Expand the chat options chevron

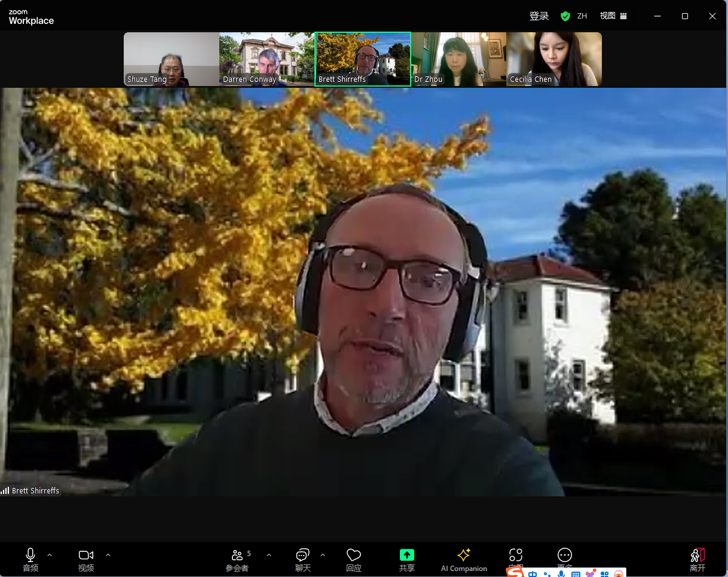pyautogui.click(x=323, y=555)
